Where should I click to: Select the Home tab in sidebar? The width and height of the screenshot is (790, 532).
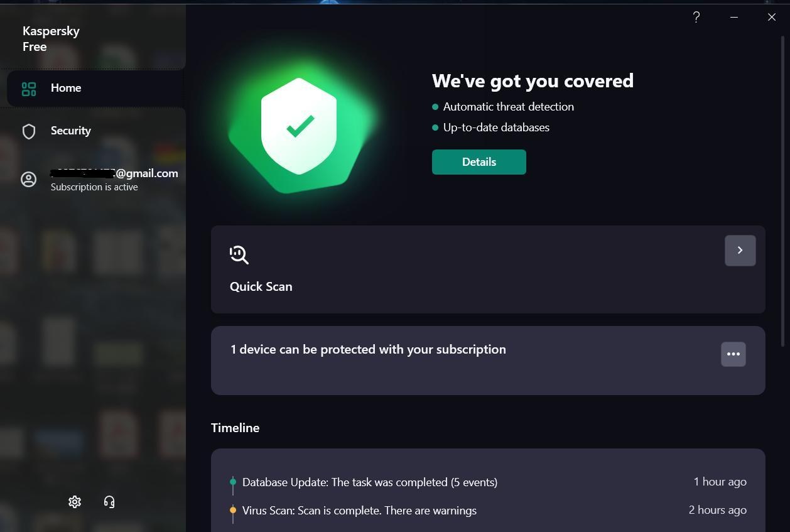point(66,88)
